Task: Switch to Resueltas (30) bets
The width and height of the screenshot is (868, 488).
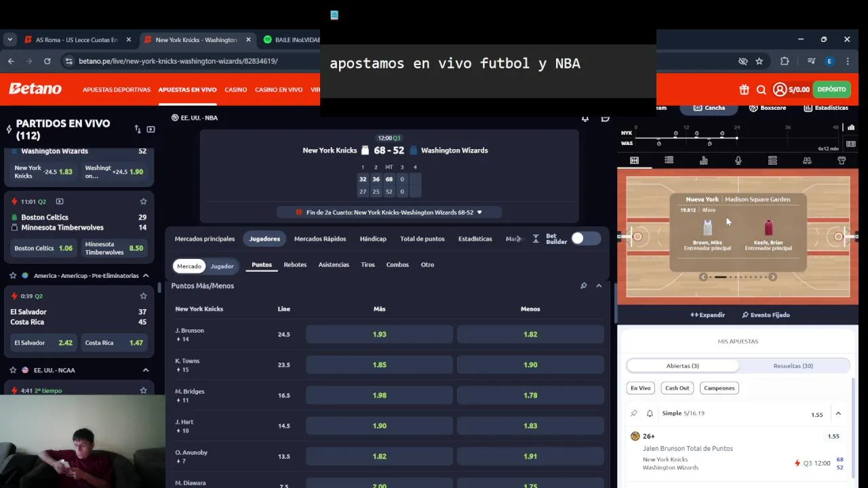Action: pyautogui.click(x=793, y=366)
